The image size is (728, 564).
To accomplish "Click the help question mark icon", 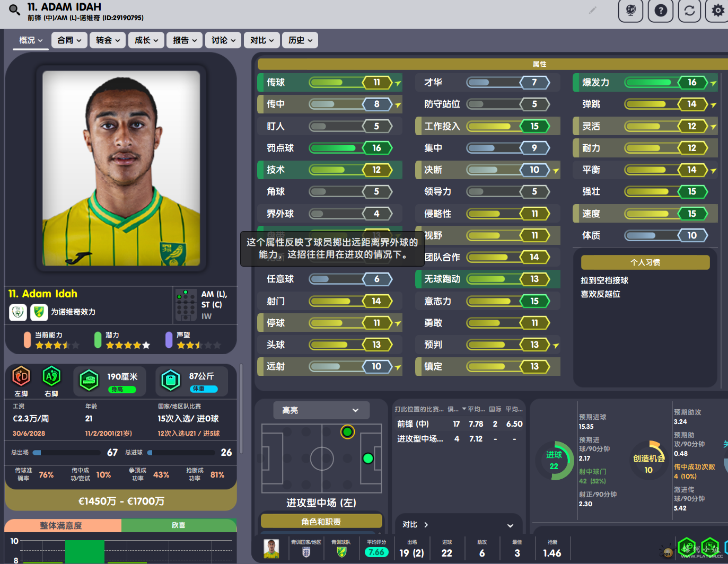I will pyautogui.click(x=660, y=11).
